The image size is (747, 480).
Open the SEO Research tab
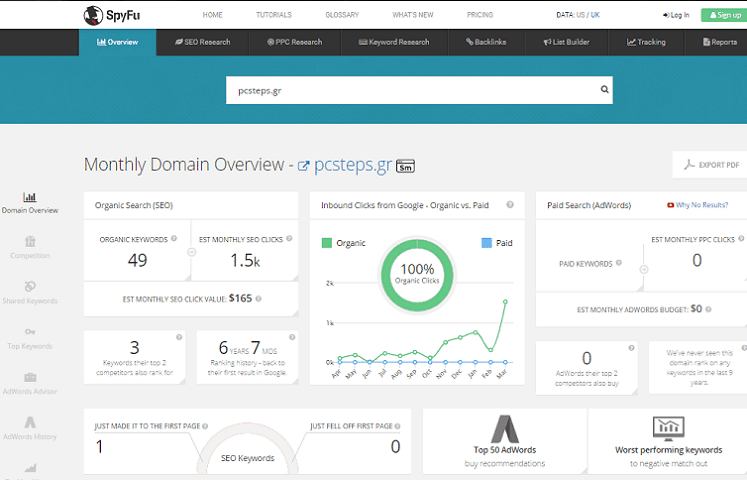click(202, 42)
